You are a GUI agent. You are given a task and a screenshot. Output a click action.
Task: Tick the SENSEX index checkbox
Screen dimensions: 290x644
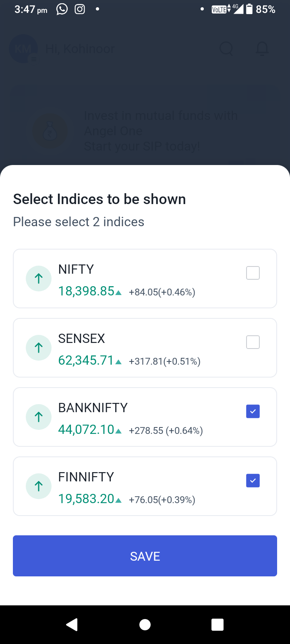(x=253, y=342)
